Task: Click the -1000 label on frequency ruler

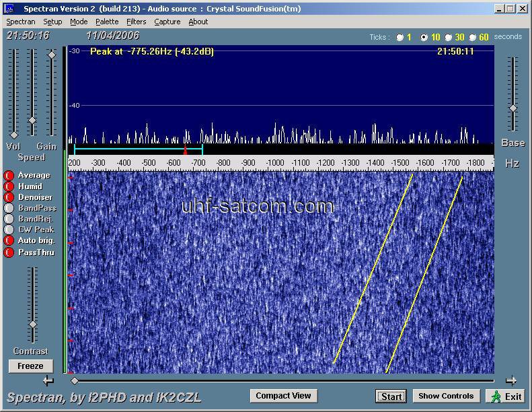Action: point(274,163)
